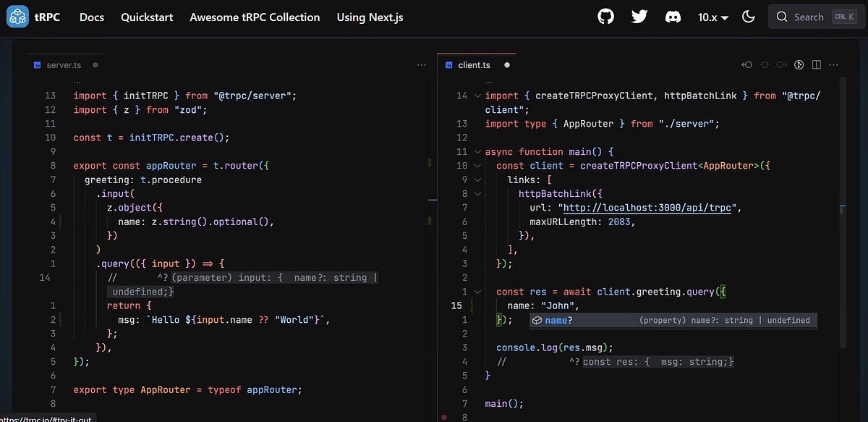Click the property cube icon in suggestion

[537, 320]
